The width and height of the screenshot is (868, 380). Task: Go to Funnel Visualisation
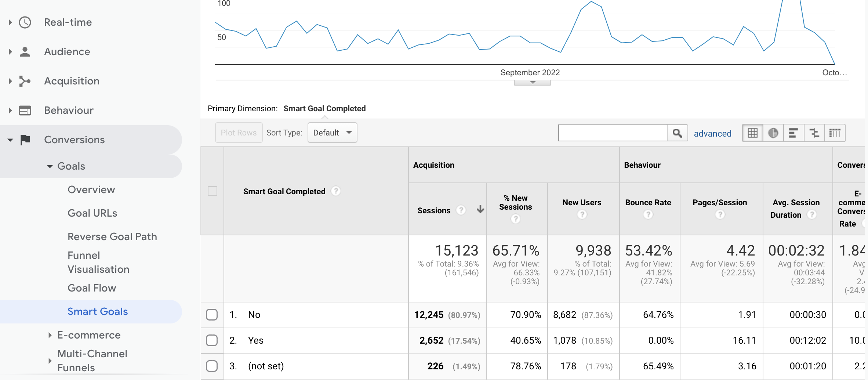tap(98, 262)
